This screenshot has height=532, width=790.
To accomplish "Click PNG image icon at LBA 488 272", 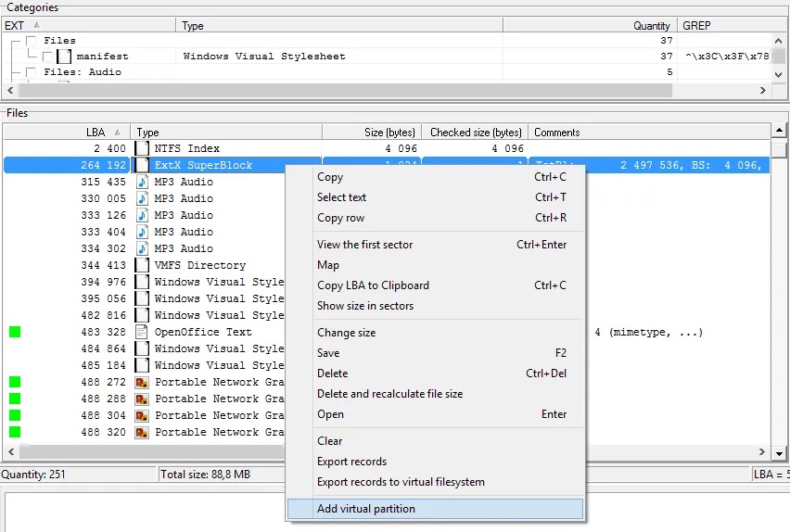I will tap(142, 382).
